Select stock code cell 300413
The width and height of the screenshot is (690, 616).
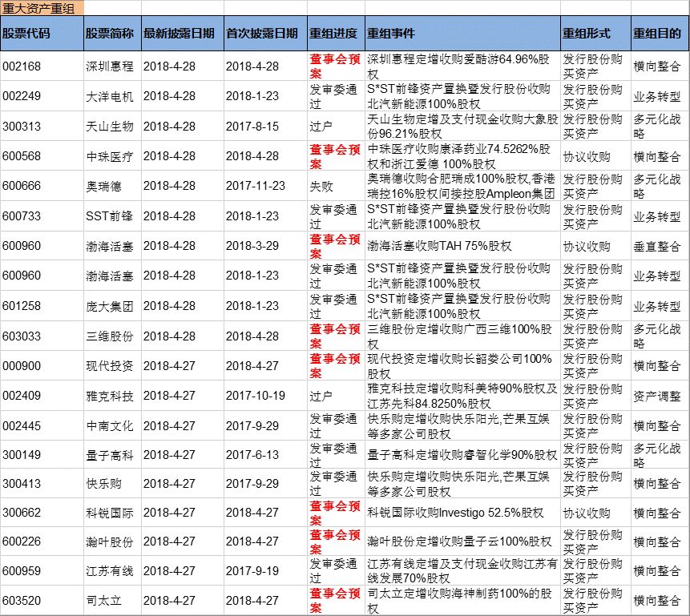point(42,484)
